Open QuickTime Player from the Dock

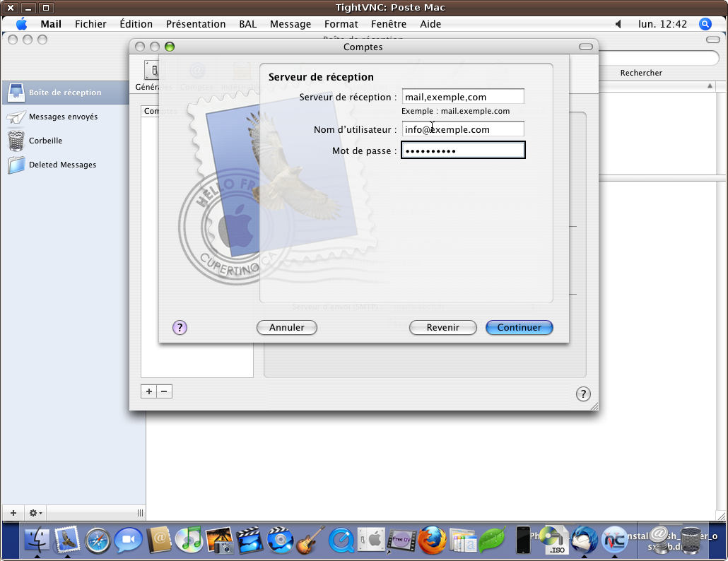pos(341,541)
